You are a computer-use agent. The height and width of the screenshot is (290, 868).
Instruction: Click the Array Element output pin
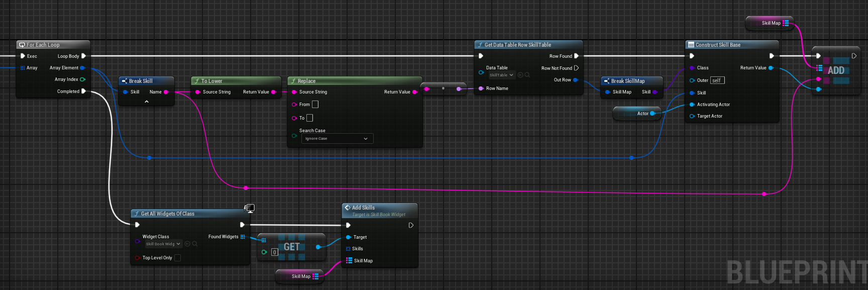[x=82, y=68]
